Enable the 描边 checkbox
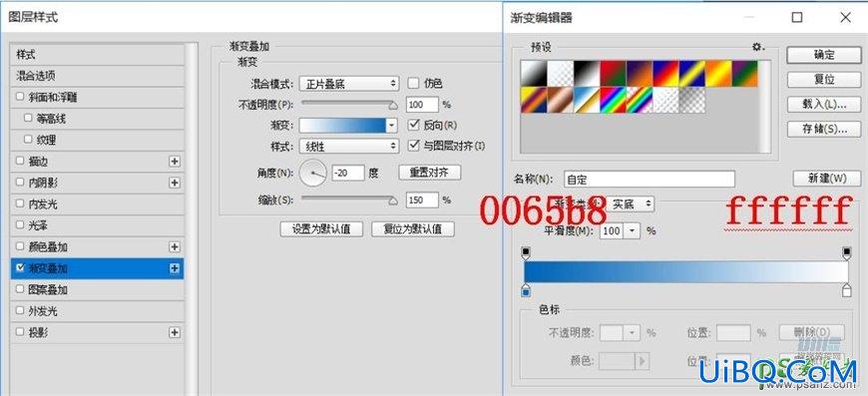This screenshot has height=396, width=868. click(x=20, y=161)
